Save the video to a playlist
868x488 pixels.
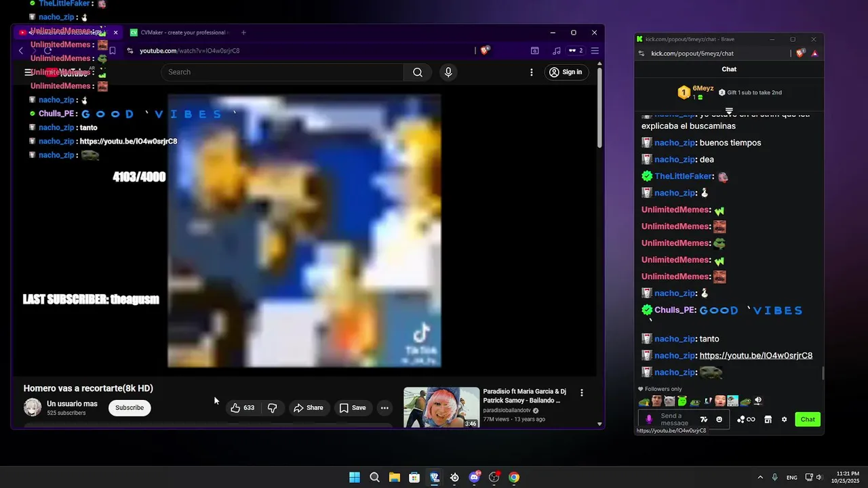(353, 408)
